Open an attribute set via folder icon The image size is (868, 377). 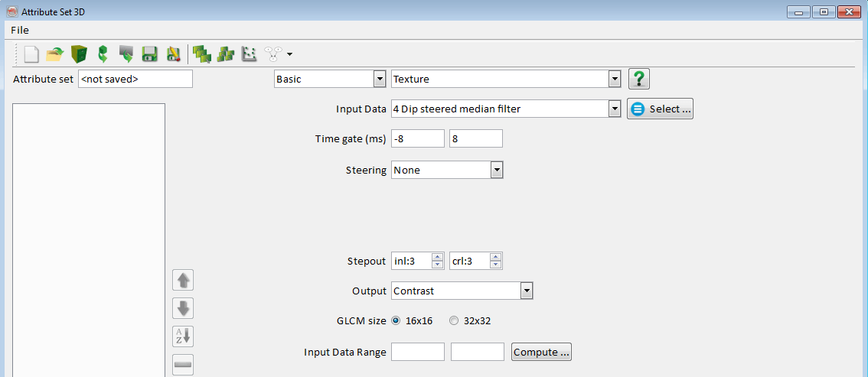point(54,54)
